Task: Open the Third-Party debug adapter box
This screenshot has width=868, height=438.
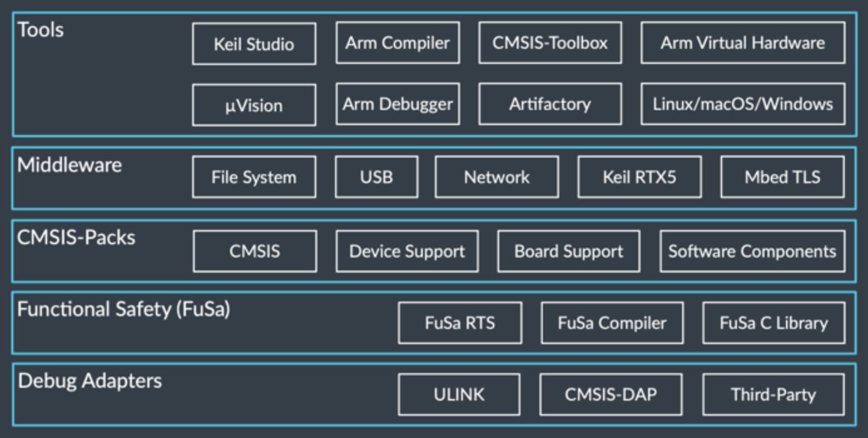Action: [x=773, y=394]
